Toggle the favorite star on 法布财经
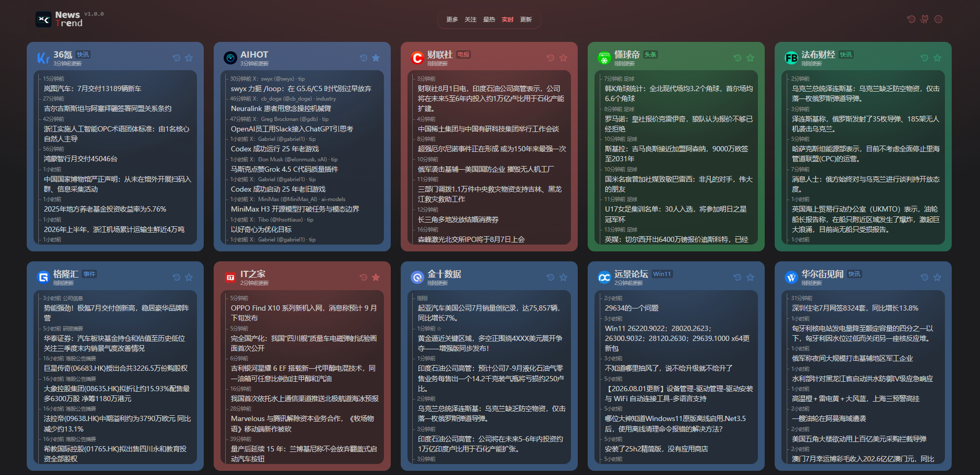The image size is (980, 475). (937, 58)
